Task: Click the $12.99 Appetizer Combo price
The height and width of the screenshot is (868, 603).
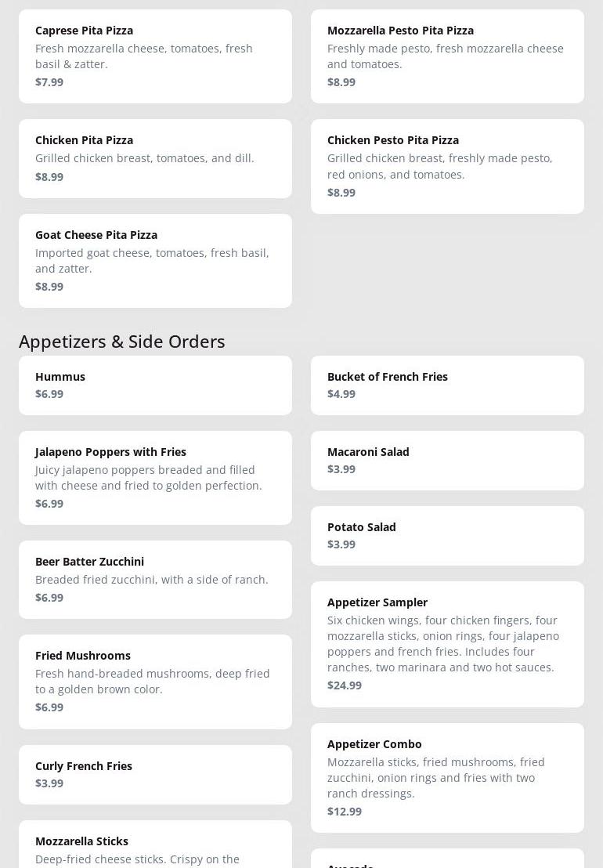Action: [x=345, y=812]
